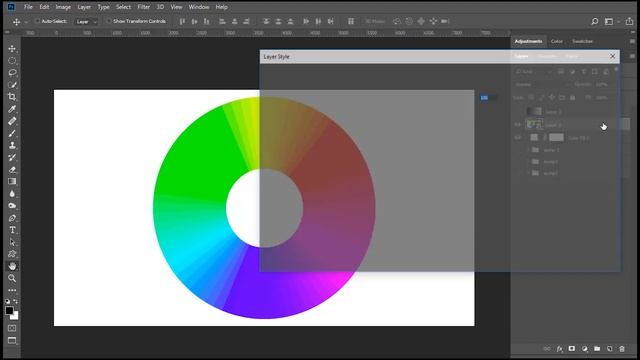Open the Edit Toolbar three-dots menu
Image resolution: width=640 pixels, height=360 pixels.
[x=12, y=290]
